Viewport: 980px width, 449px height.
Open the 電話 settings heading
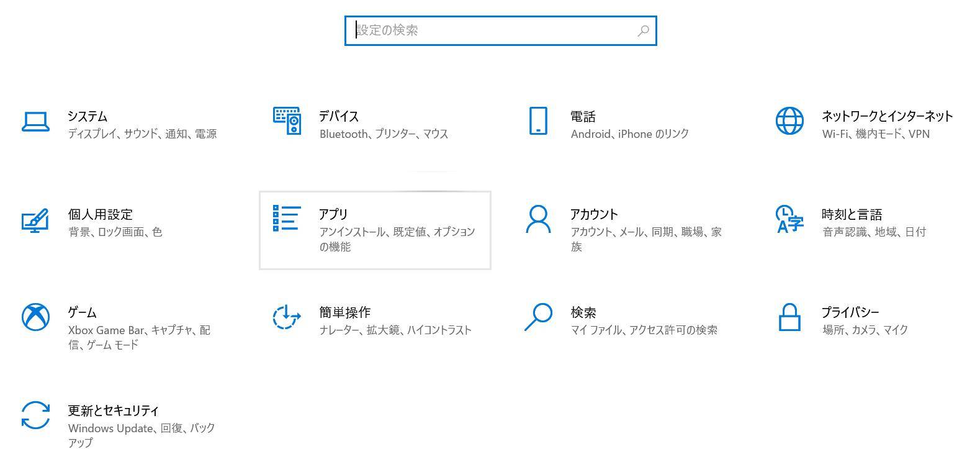[583, 116]
